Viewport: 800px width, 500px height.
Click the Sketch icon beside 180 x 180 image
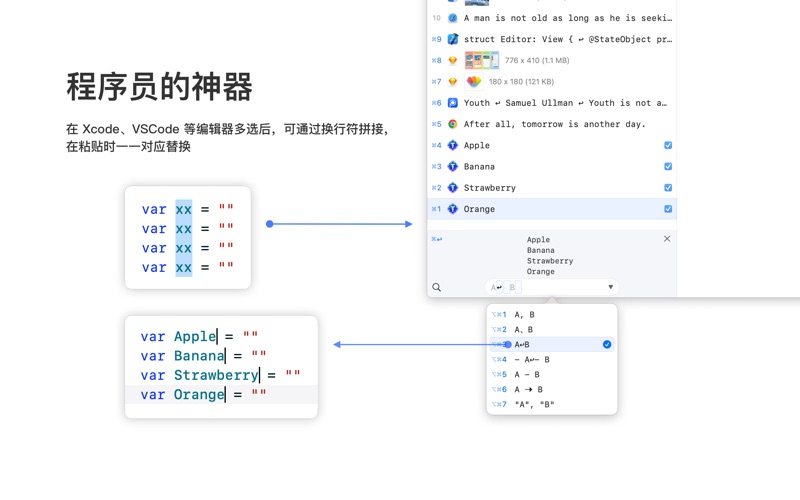pyautogui.click(x=453, y=82)
